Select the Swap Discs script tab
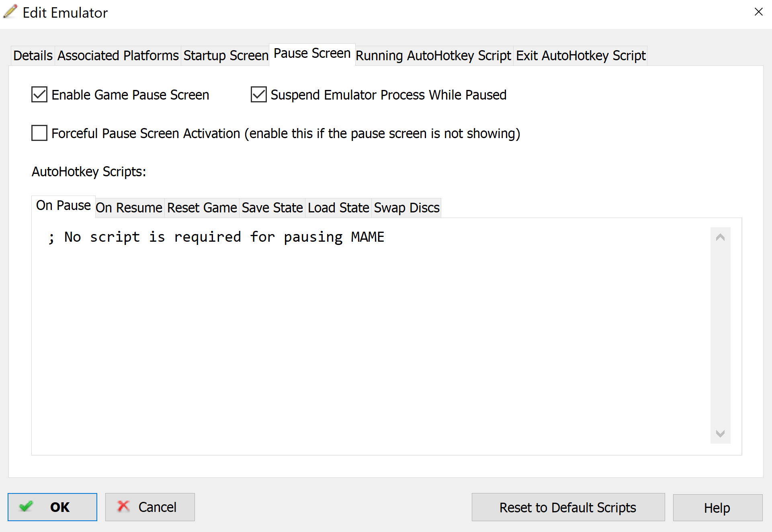The image size is (772, 532). pyautogui.click(x=407, y=208)
